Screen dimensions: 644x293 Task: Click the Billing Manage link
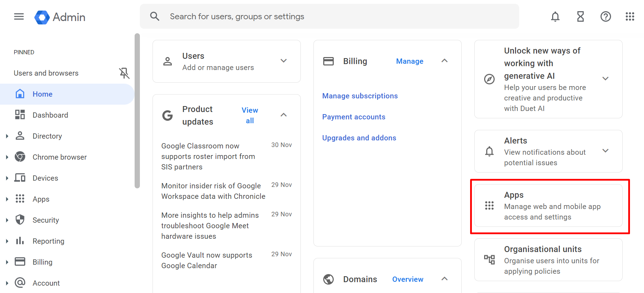pos(409,61)
